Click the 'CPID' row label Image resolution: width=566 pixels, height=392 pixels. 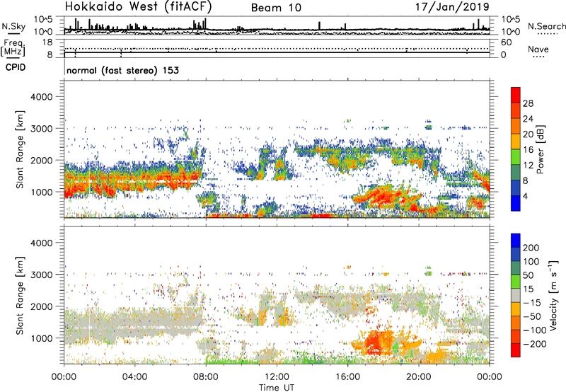[x=16, y=67]
